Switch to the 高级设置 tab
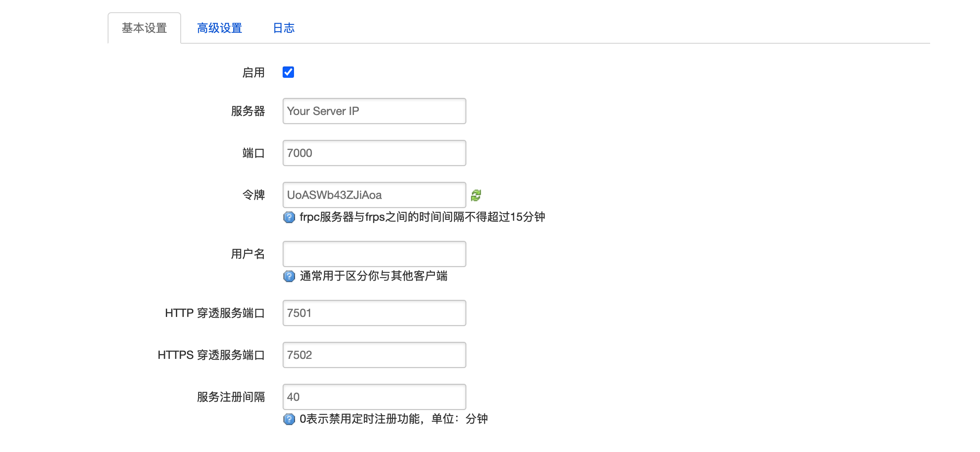The height and width of the screenshot is (452, 980). (219, 28)
